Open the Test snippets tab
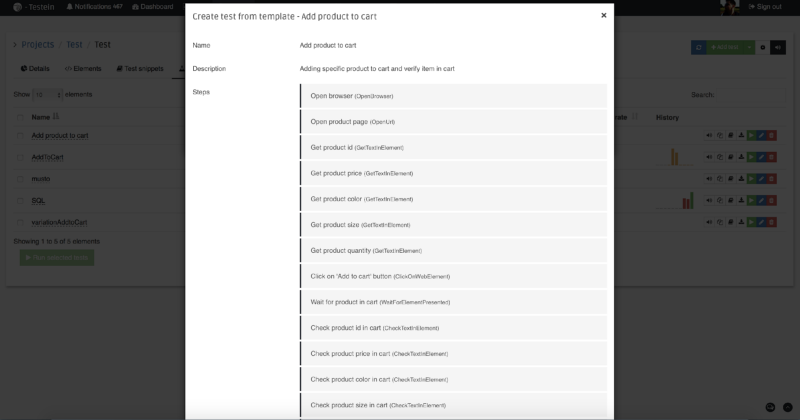 [x=140, y=68]
